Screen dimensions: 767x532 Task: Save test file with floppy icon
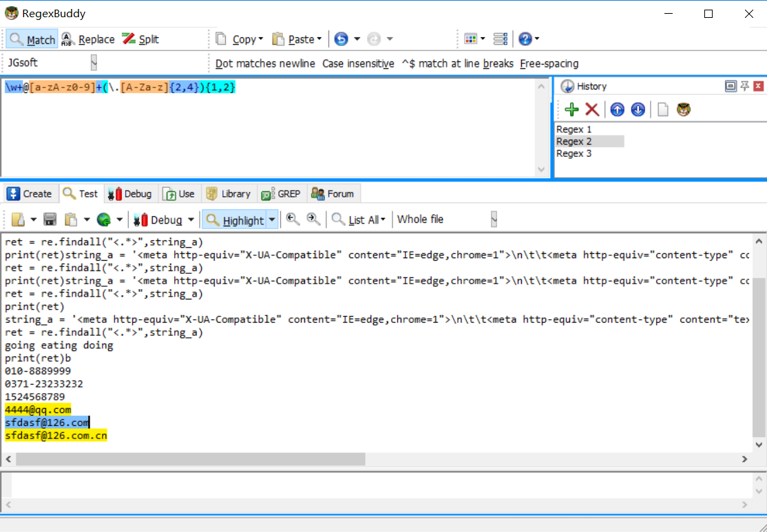(x=50, y=220)
